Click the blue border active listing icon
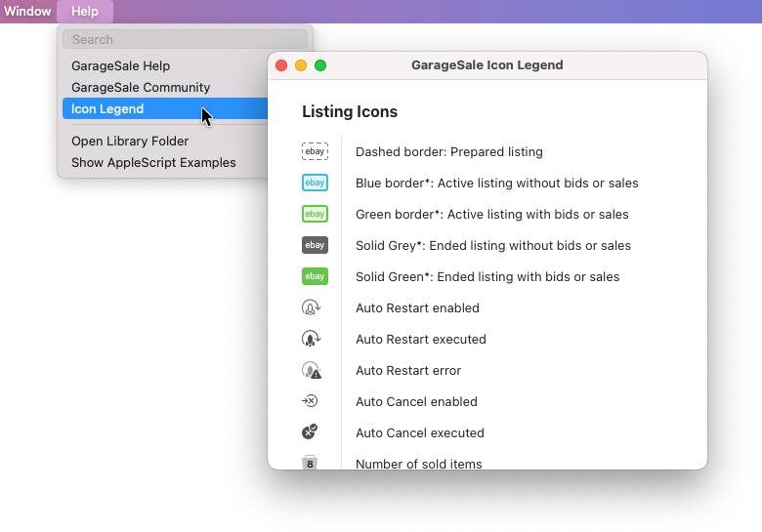762x532 pixels. (x=315, y=183)
